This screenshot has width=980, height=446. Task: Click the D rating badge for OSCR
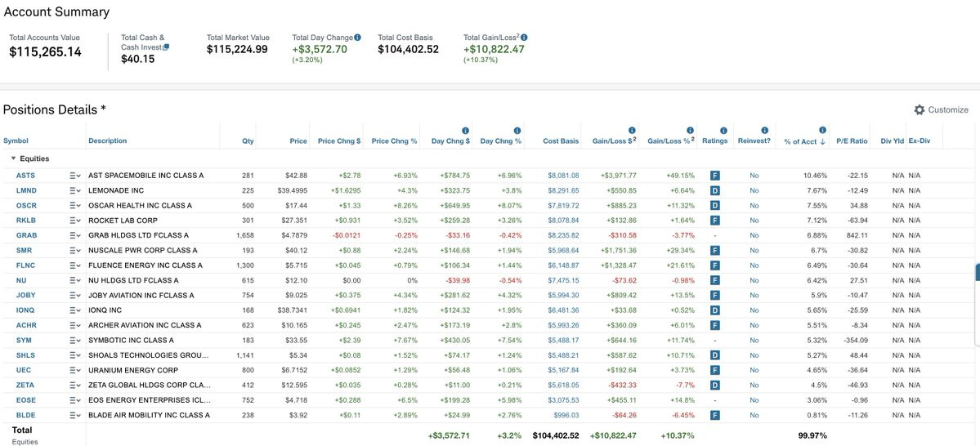click(x=715, y=206)
